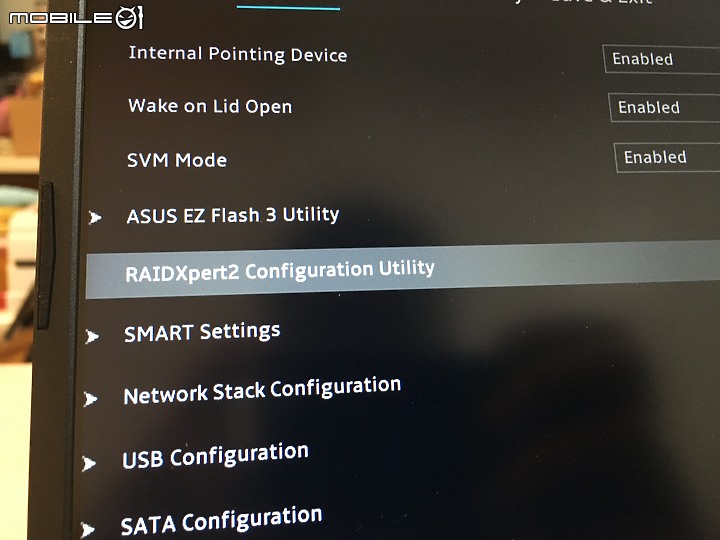
Task: Click the arrow beside Network Stack Configuration
Action: tap(90, 399)
